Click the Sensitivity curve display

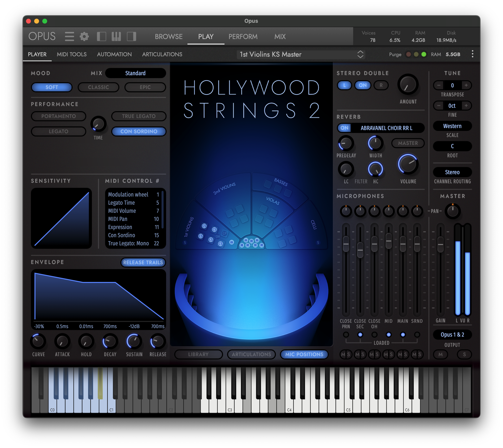tap(61, 218)
